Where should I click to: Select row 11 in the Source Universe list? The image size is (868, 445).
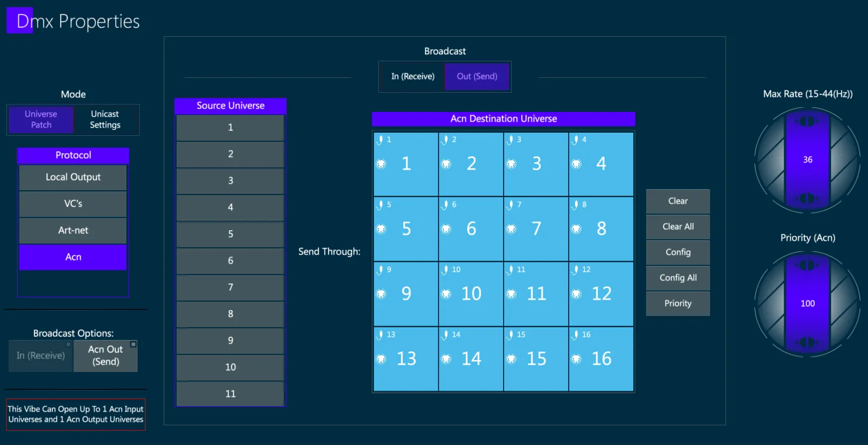pyautogui.click(x=230, y=394)
